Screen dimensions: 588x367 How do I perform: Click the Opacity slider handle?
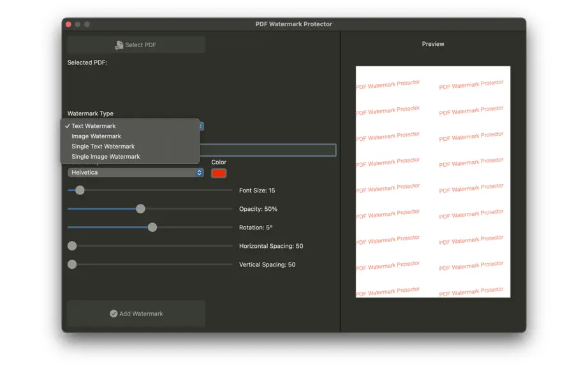pyautogui.click(x=140, y=208)
